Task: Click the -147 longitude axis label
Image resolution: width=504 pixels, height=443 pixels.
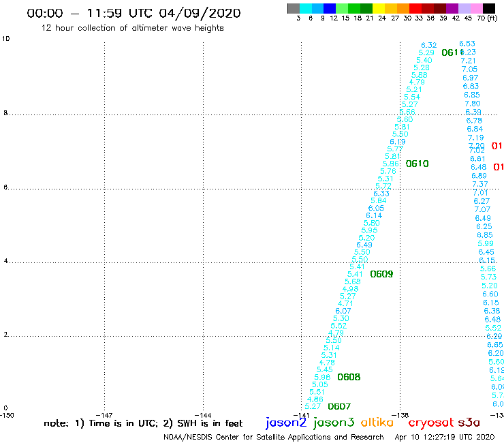Action: 104,415
